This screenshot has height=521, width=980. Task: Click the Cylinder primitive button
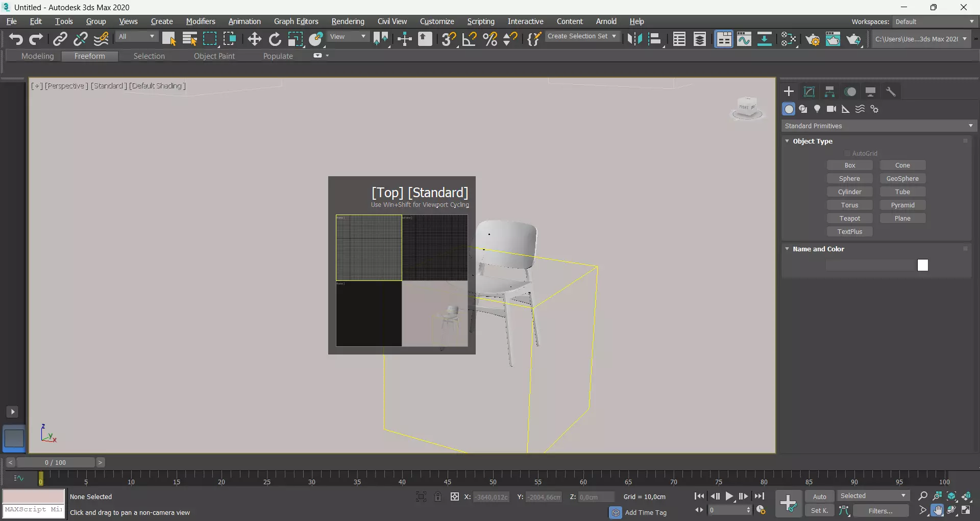tap(849, 192)
